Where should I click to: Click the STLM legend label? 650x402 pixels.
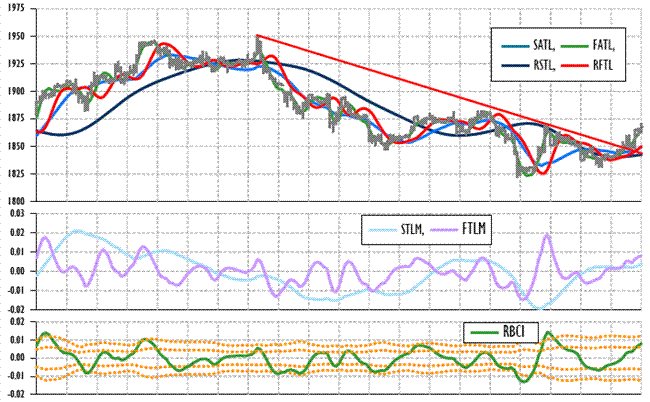pyautogui.click(x=412, y=229)
